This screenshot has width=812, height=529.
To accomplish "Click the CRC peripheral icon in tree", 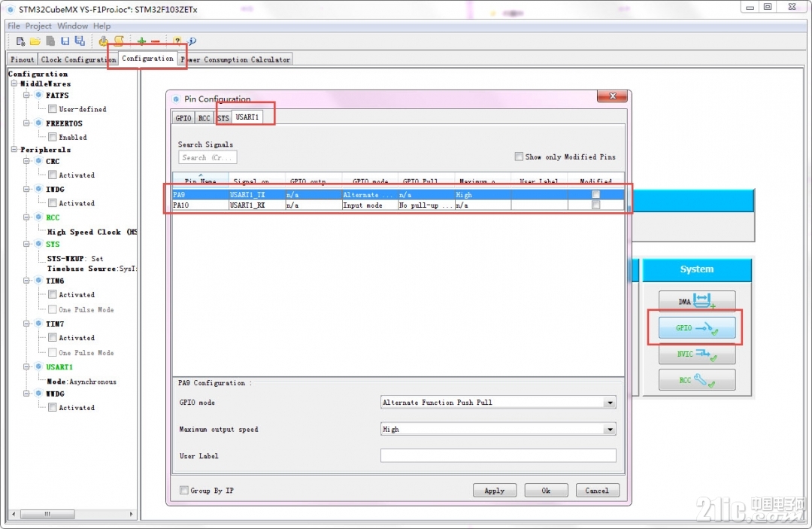I will (x=38, y=161).
